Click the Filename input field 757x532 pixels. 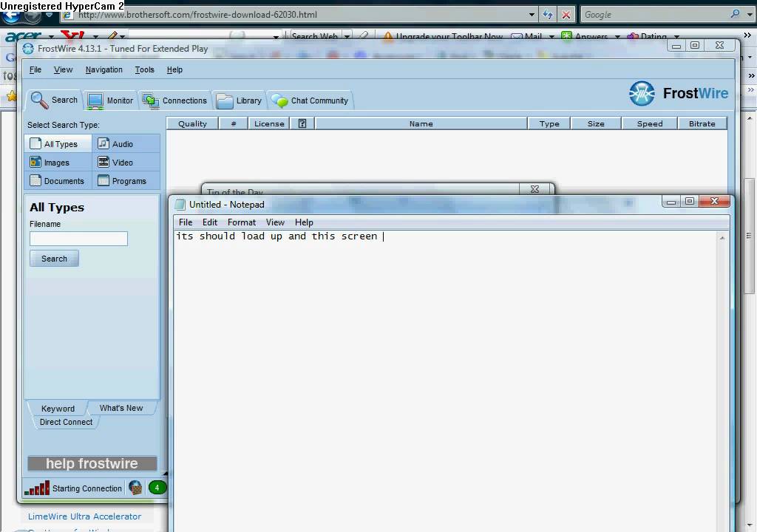pos(78,239)
